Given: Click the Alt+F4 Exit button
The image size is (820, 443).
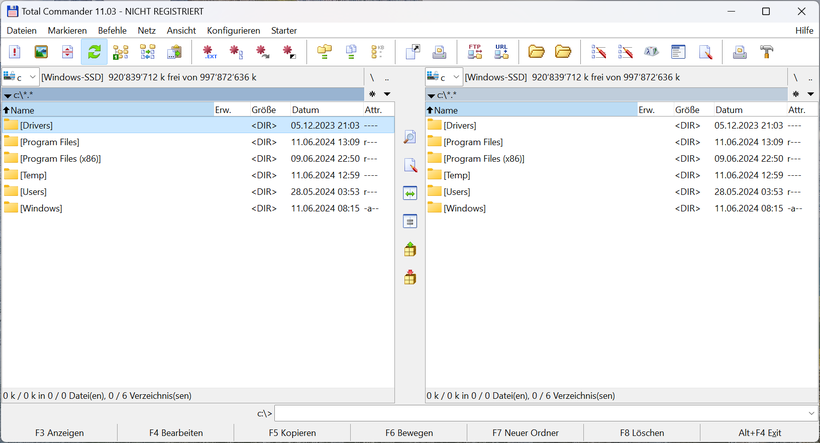Looking at the screenshot, I should (759, 433).
